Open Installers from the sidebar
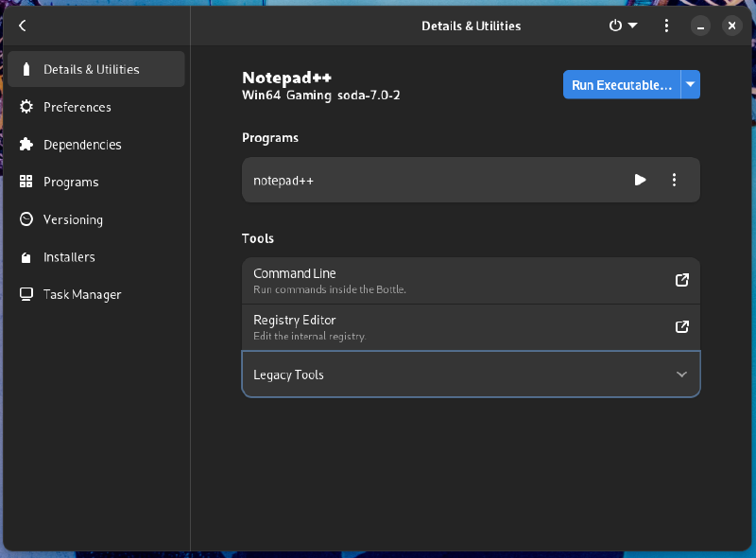This screenshot has width=756, height=558. (69, 257)
